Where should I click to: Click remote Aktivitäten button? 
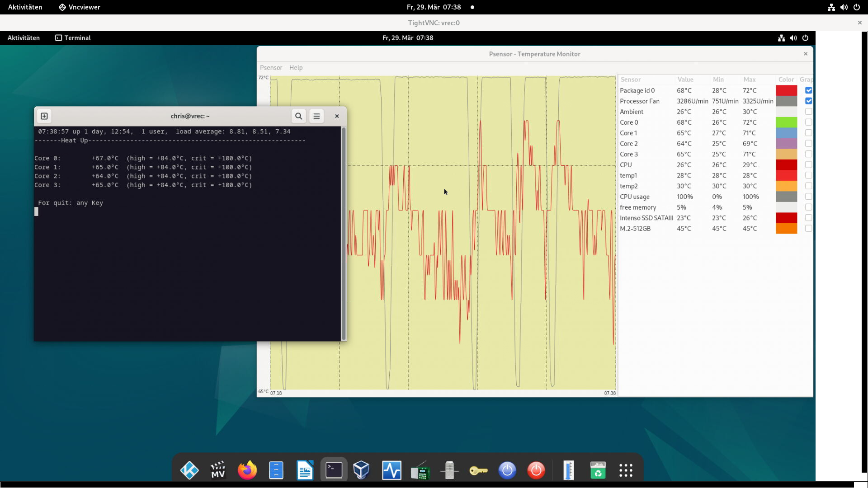tap(24, 38)
